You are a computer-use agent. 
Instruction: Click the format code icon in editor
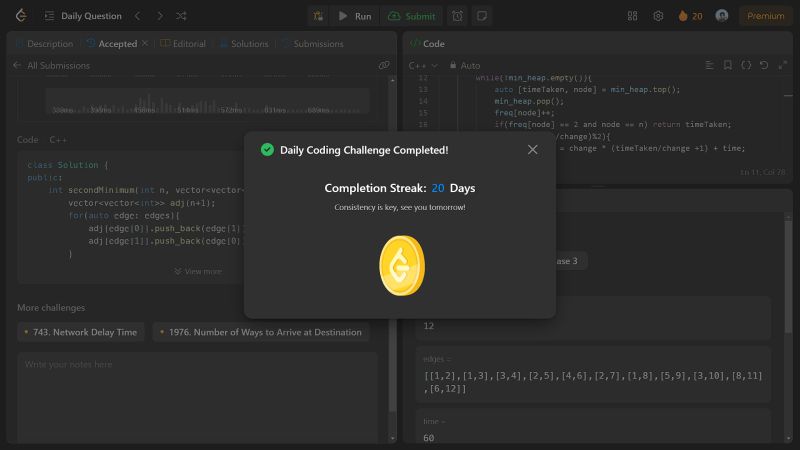[709, 65]
